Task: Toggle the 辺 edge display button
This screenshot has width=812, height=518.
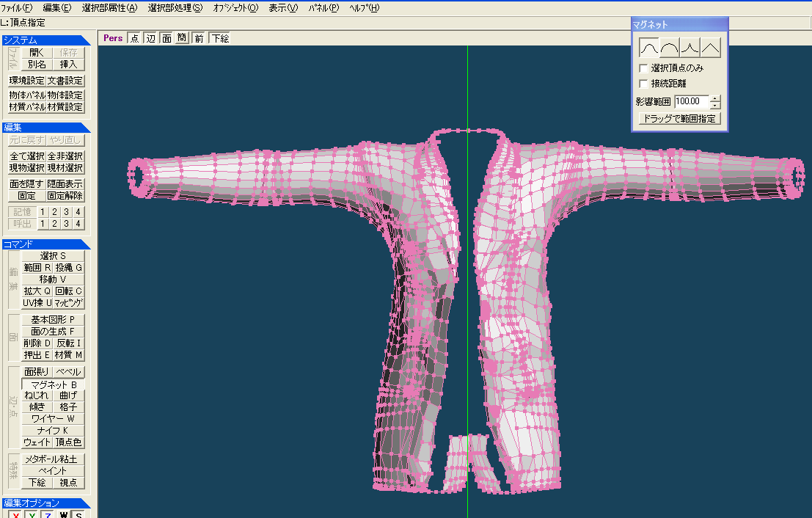Action: tap(151, 38)
